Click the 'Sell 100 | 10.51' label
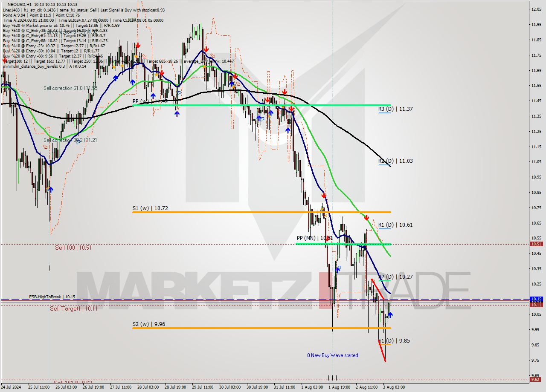This screenshot has height=392, width=546. click(x=73, y=248)
